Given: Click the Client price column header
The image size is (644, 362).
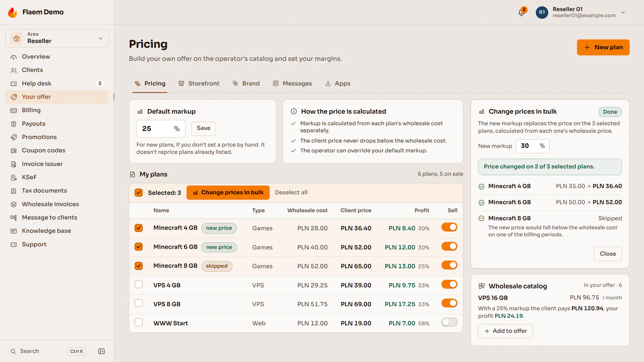Looking at the screenshot, I should coord(356,210).
